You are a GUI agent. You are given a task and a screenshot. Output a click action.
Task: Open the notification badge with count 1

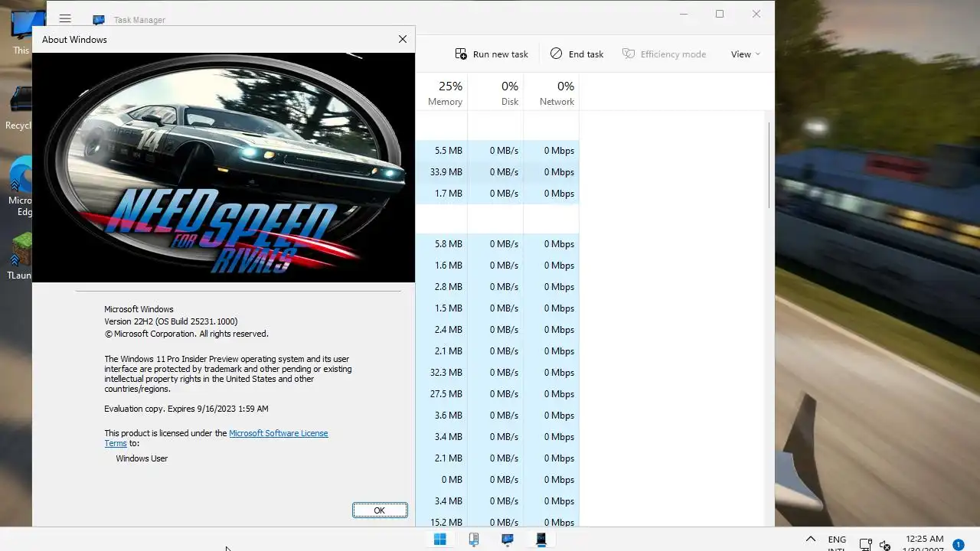point(959,545)
